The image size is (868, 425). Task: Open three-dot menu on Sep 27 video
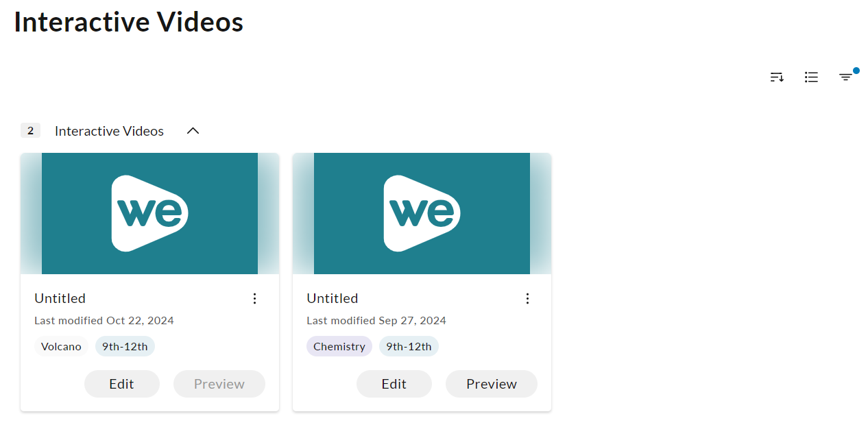[x=527, y=298]
